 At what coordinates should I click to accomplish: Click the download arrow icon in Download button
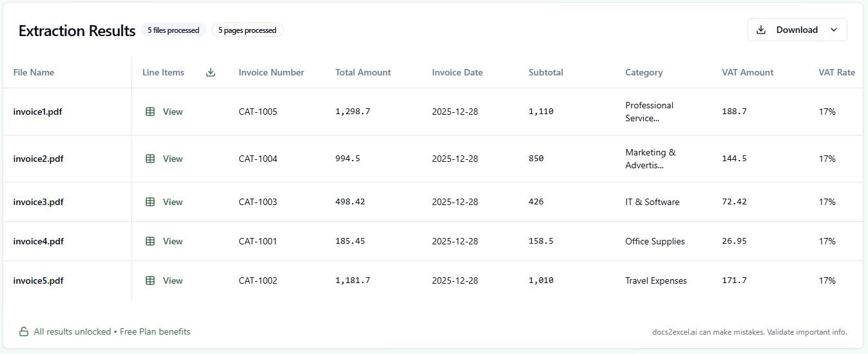click(x=761, y=30)
